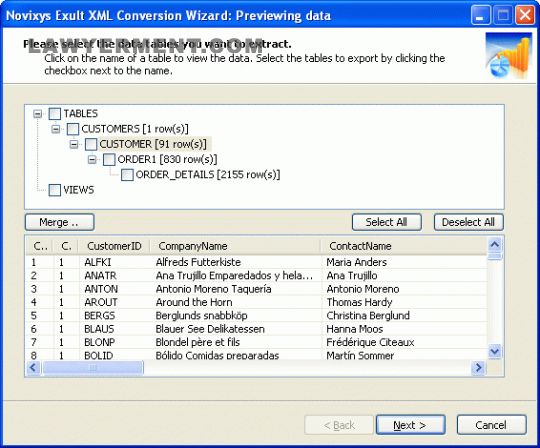Check the CUSTOMER [91 row(s)] checkbox
This screenshot has height=448, width=540.
(91, 144)
